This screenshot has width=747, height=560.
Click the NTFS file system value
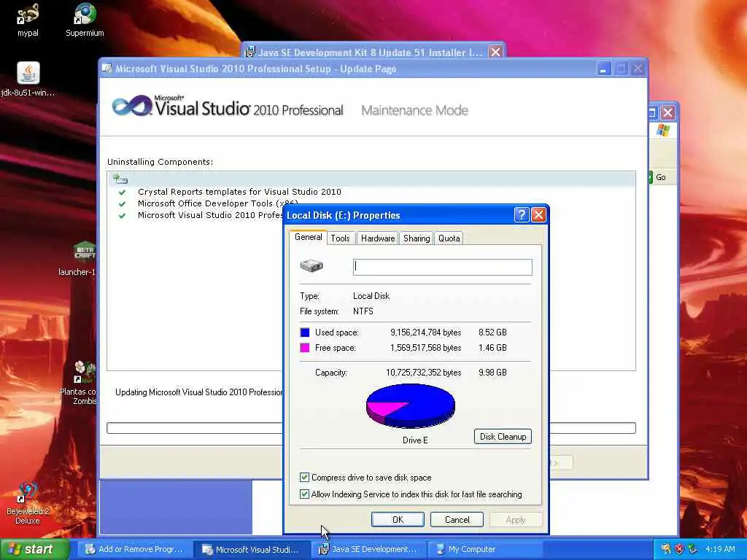click(x=363, y=311)
